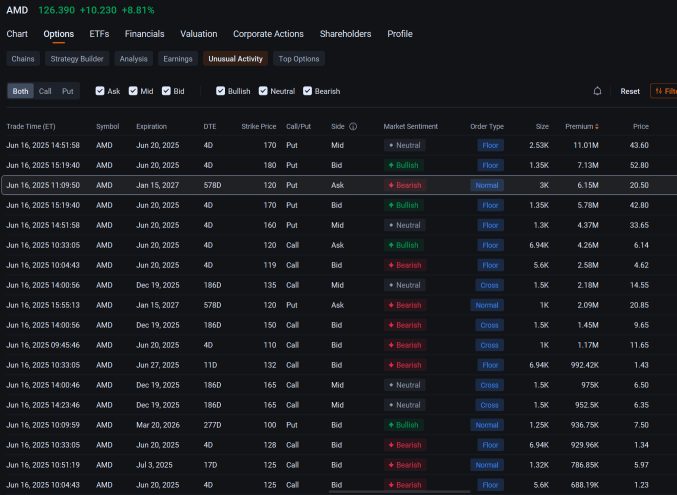Select the Earnings sub-tab
677x495 pixels.
178,59
